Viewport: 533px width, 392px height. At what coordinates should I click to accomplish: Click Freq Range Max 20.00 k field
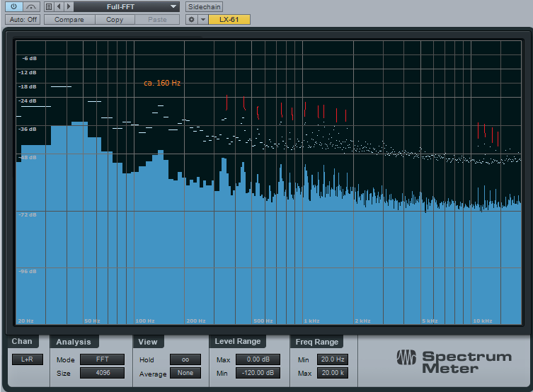pyautogui.click(x=332, y=374)
